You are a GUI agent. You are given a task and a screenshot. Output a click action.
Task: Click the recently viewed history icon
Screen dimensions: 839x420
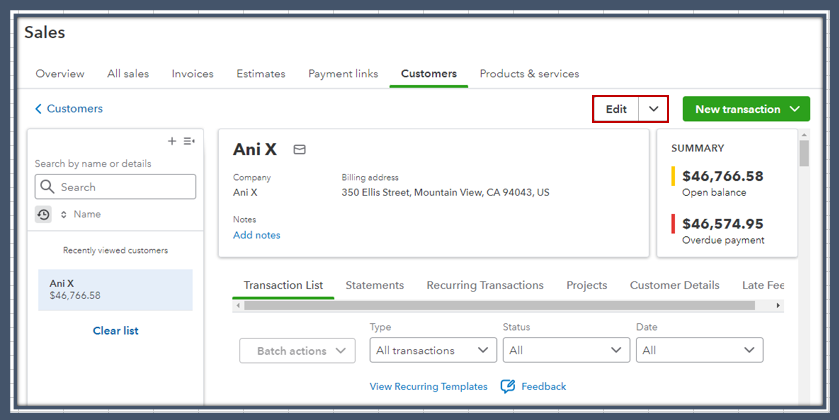[x=43, y=214]
